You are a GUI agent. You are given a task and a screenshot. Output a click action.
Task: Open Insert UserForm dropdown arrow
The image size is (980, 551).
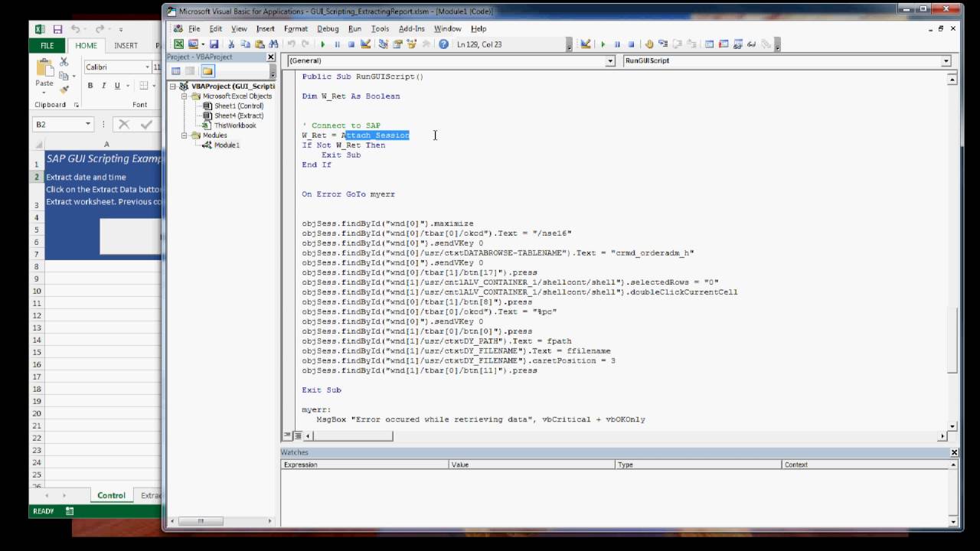[202, 44]
